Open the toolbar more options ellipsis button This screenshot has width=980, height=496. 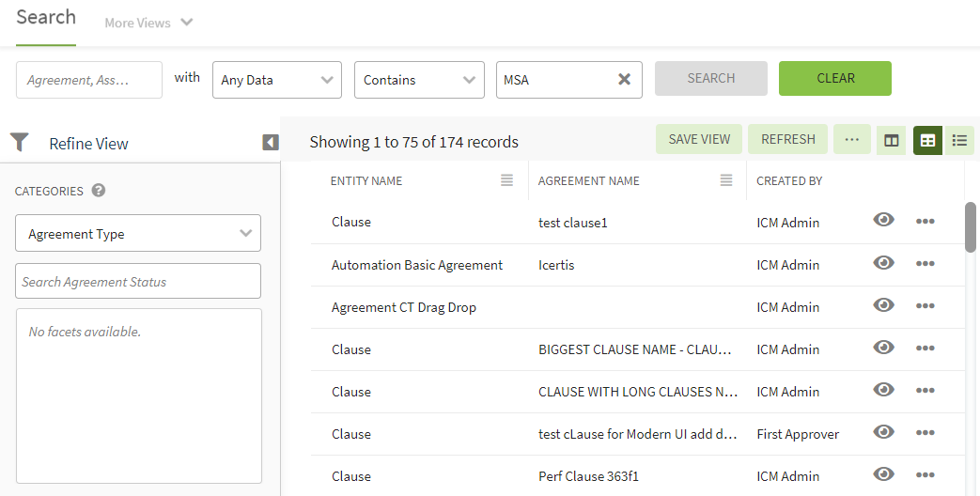coord(851,140)
